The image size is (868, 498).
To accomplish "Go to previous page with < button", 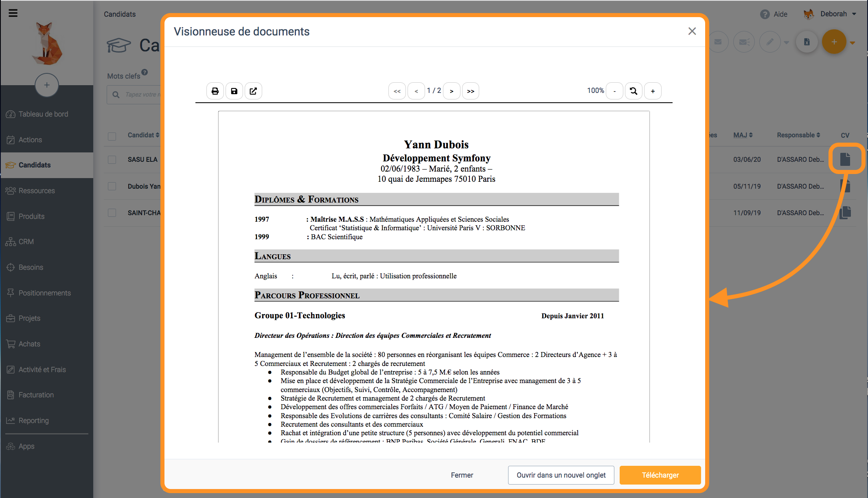I will 416,91.
